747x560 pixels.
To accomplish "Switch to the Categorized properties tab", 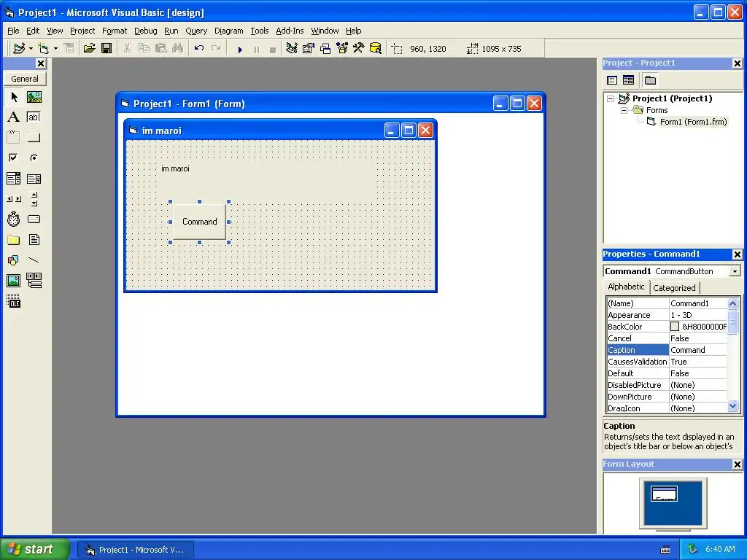I will (x=674, y=287).
